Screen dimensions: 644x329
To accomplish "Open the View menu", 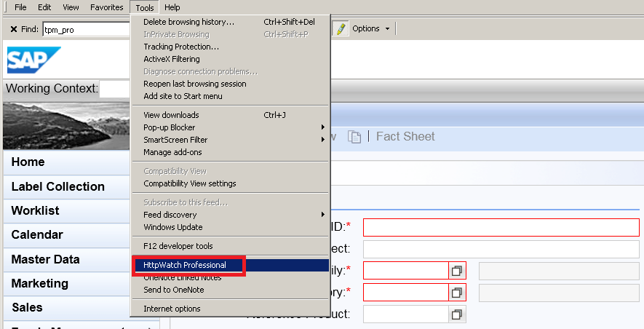I will click(x=71, y=7).
